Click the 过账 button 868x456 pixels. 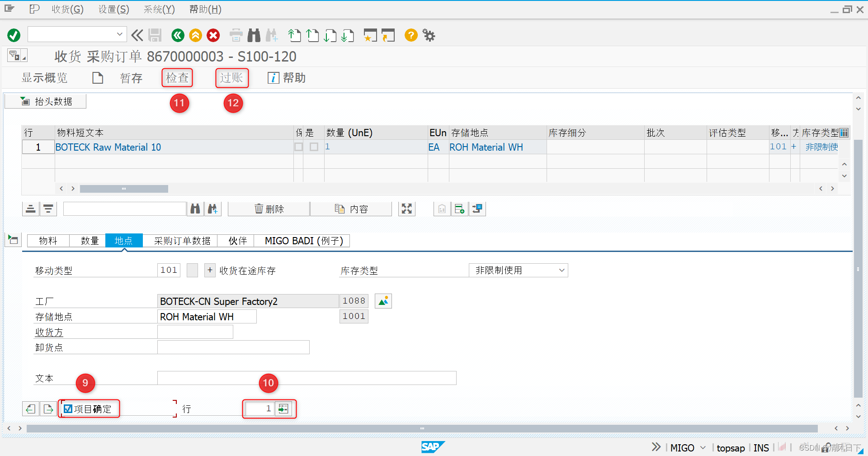click(231, 78)
